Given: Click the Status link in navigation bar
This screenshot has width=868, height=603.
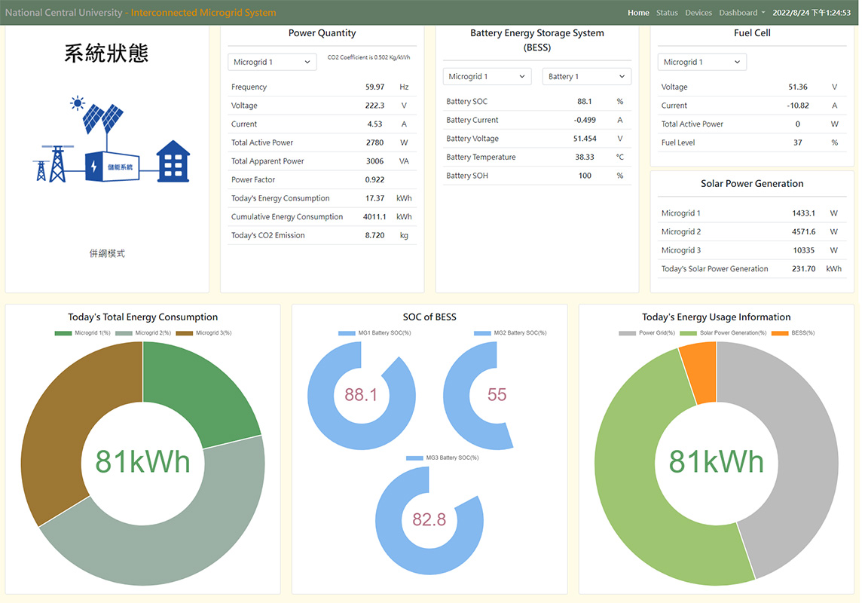Looking at the screenshot, I should pos(667,13).
